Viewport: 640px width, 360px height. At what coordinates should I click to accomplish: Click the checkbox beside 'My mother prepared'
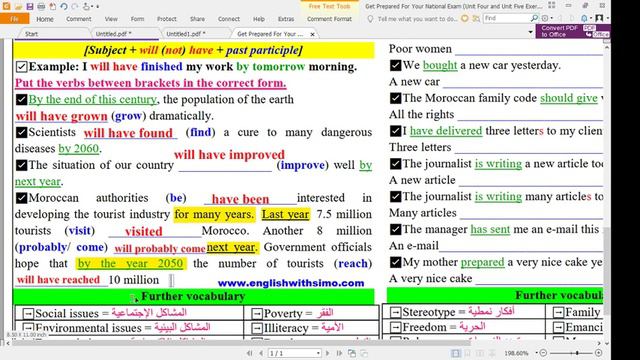click(395, 262)
